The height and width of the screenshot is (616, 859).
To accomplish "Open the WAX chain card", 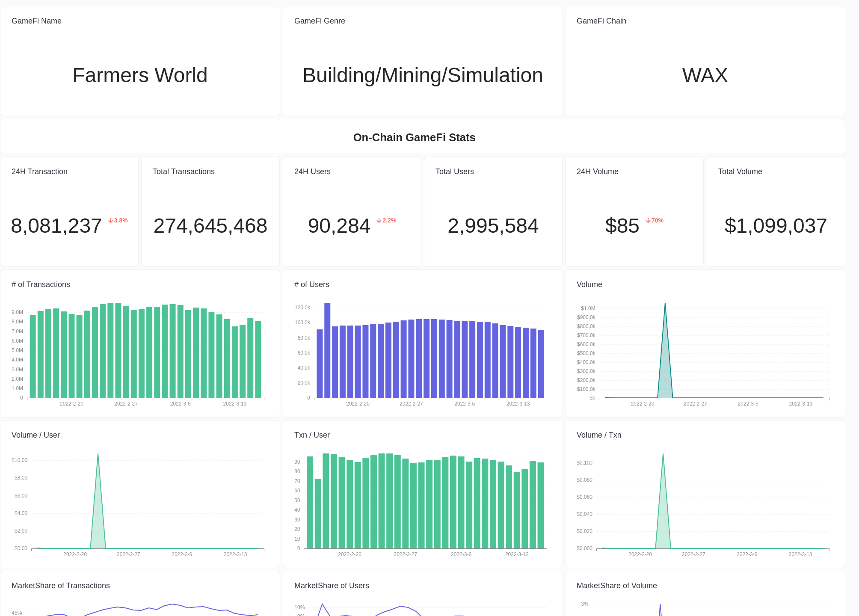I will [705, 75].
